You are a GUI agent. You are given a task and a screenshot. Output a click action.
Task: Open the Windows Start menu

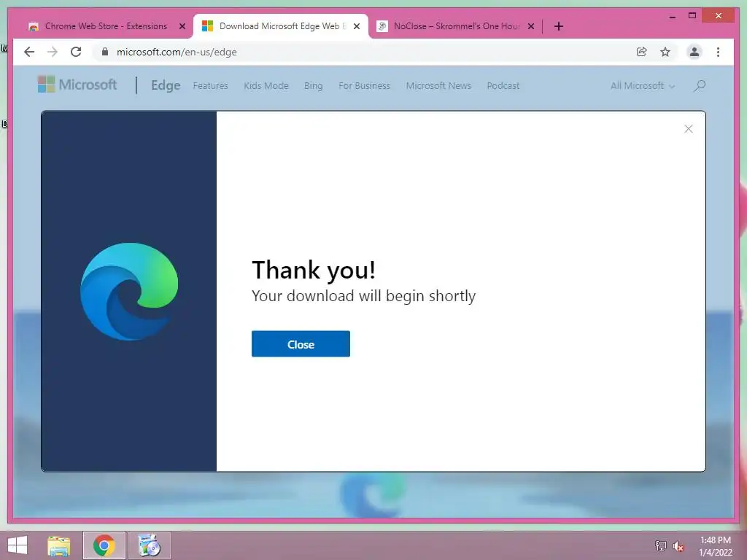click(x=18, y=545)
